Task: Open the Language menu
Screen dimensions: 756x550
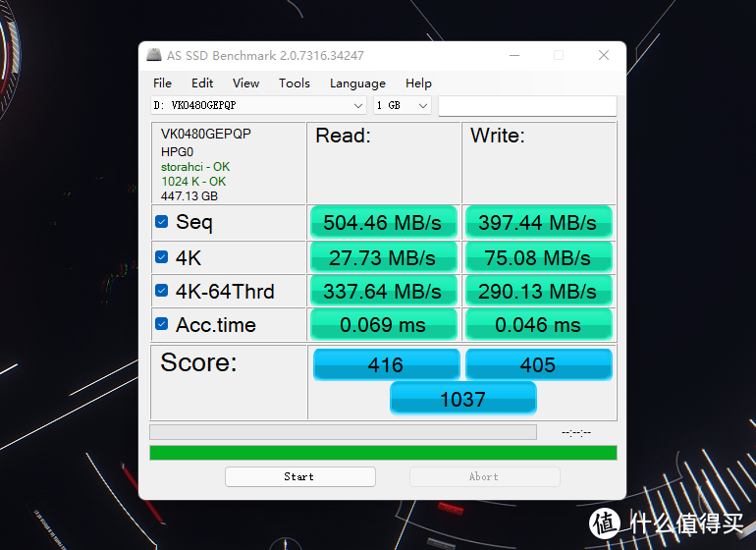Action: click(357, 82)
